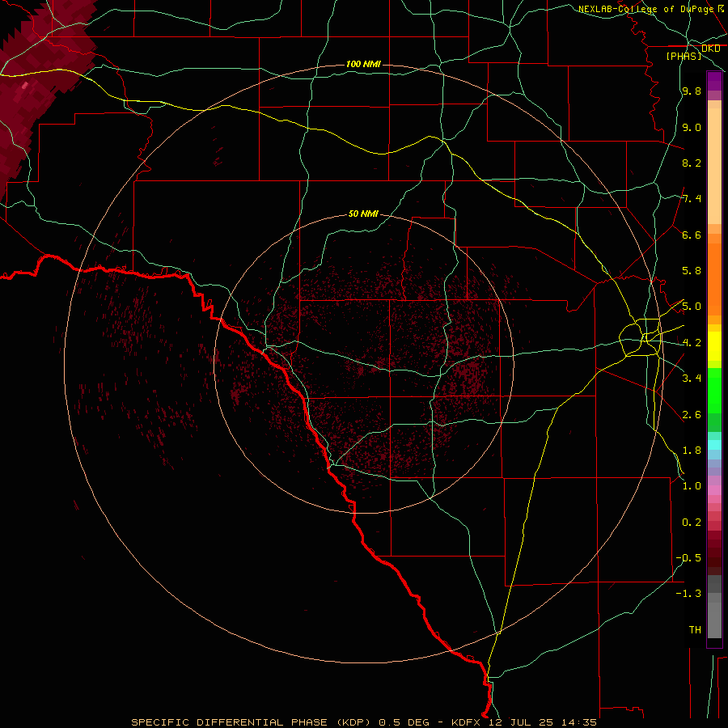Select the 1.8 value on the scale
Image resolution: width=728 pixels, height=728 pixels.
(692, 451)
